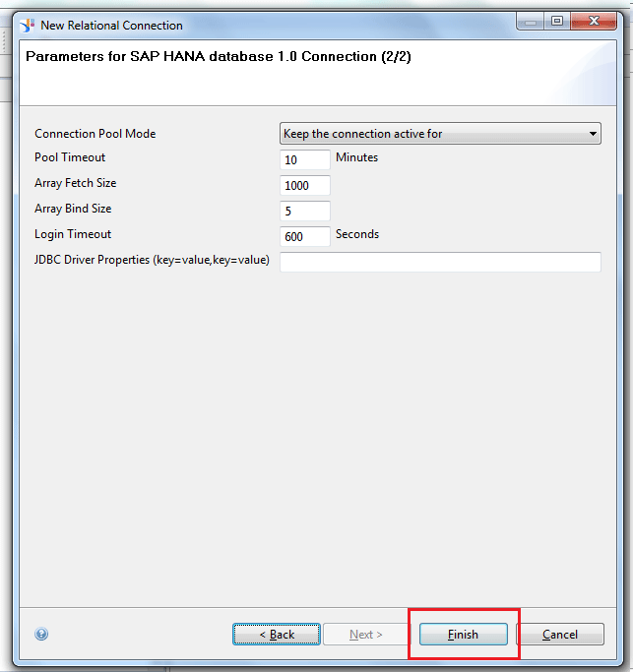
Task: Click the Minutes unit text
Action: 356,157
